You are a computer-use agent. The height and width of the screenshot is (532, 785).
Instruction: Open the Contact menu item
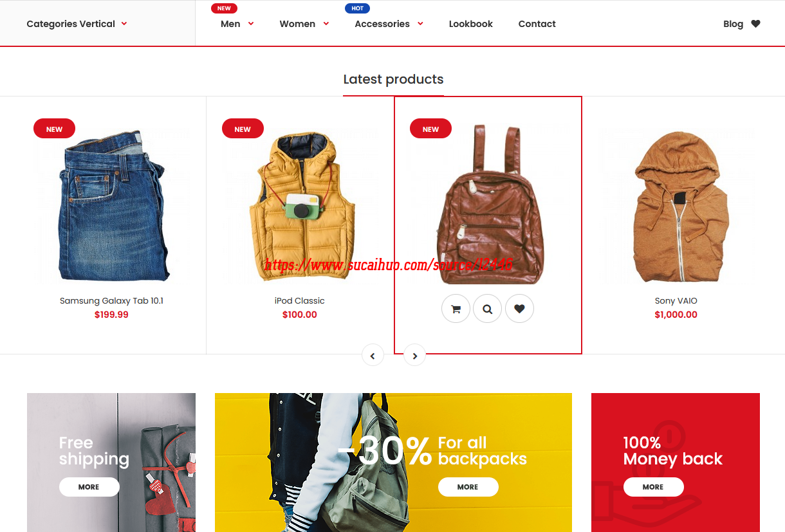click(x=537, y=24)
